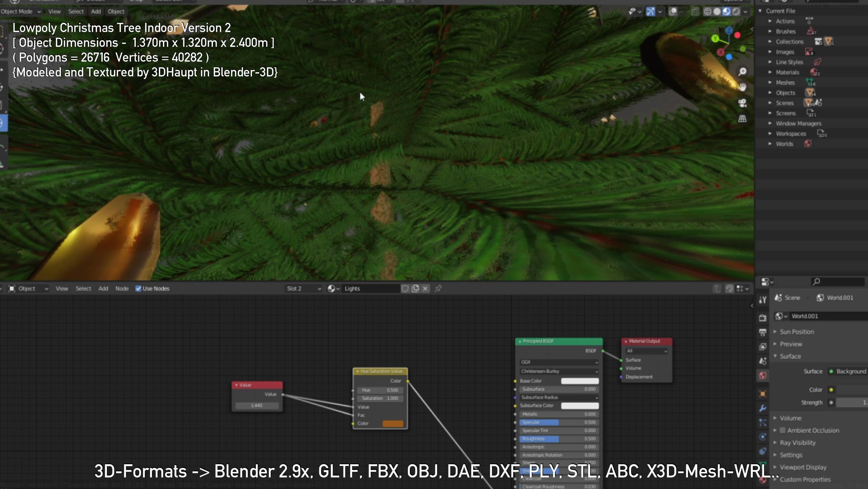Open the Modifiers wrench properties tab
The image size is (868, 489).
pyautogui.click(x=763, y=408)
